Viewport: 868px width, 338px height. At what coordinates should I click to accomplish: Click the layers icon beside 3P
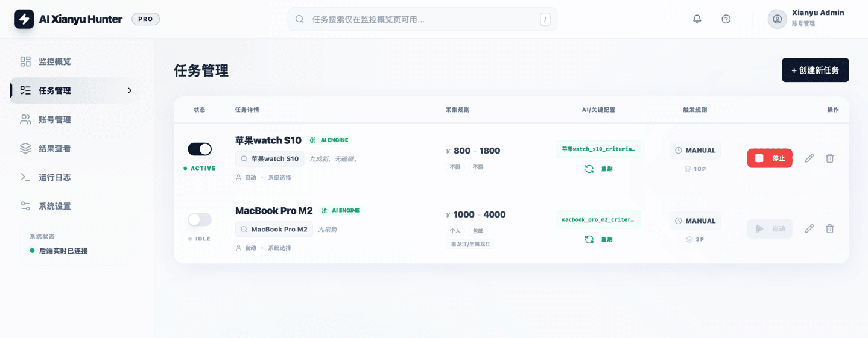[689, 240]
